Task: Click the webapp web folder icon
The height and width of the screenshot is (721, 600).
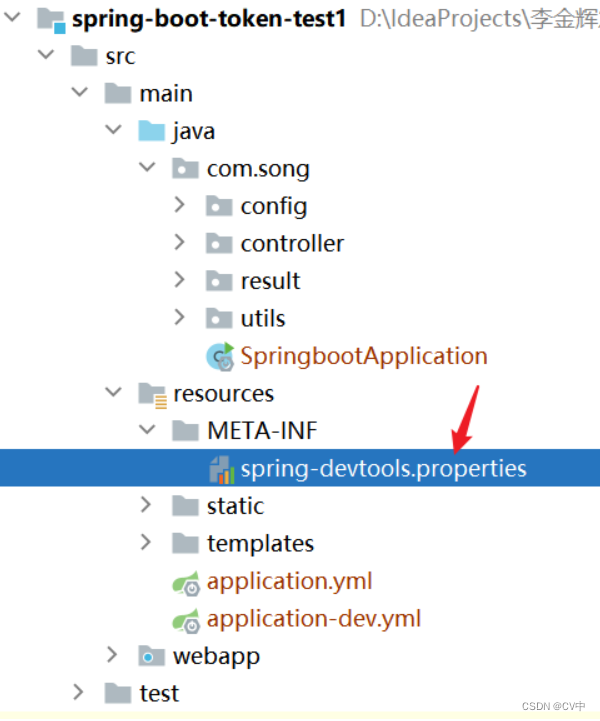Action: (x=152, y=656)
